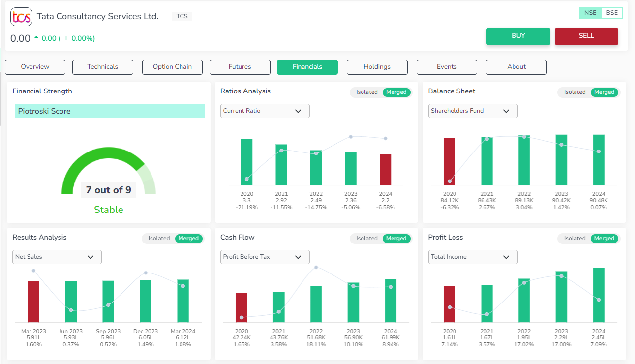This screenshot has height=364, width=635.
Task: Click the Piotroski Score header bar
Action: click(x=110, y=111)
